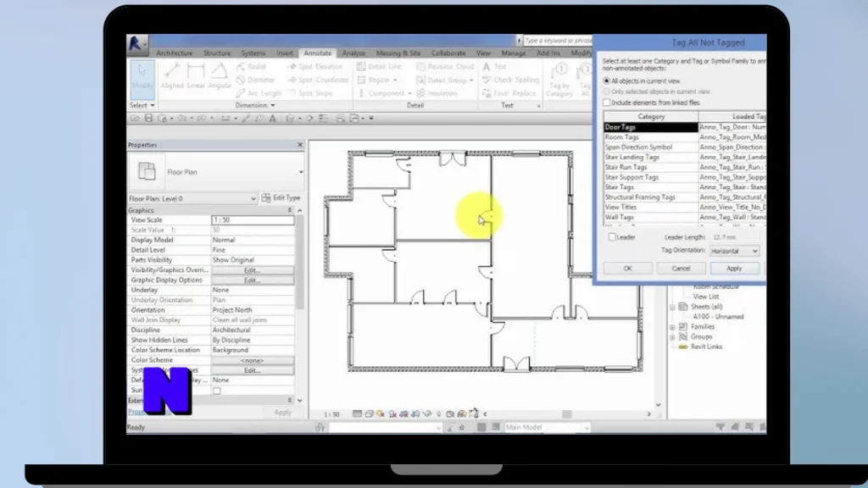Click Edit for Graphic Display Options

coord(253,280)
